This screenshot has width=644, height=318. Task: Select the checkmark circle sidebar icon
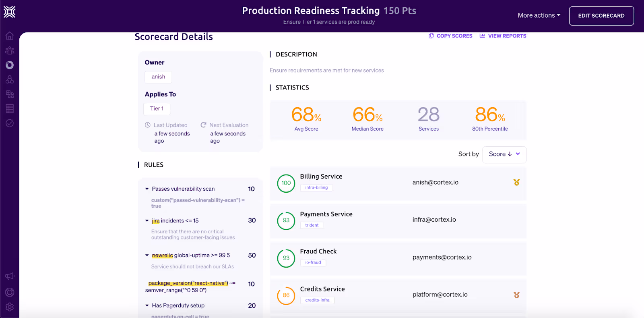tap(10, 123)
